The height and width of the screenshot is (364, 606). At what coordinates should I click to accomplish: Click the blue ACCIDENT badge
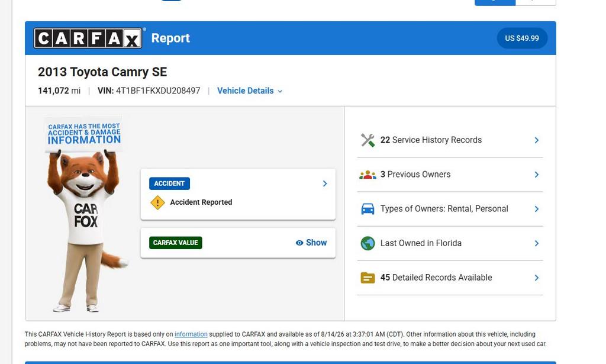tap(169, 183)
